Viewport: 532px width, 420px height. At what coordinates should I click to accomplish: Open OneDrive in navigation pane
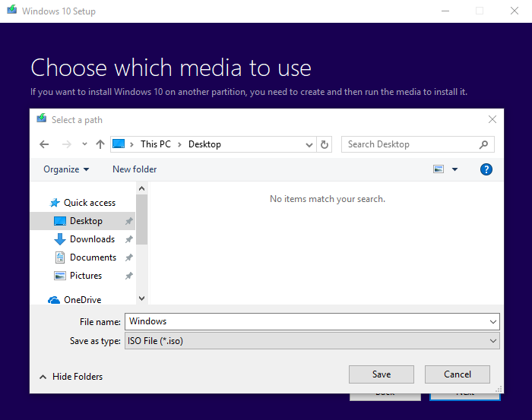coord(82,300)
